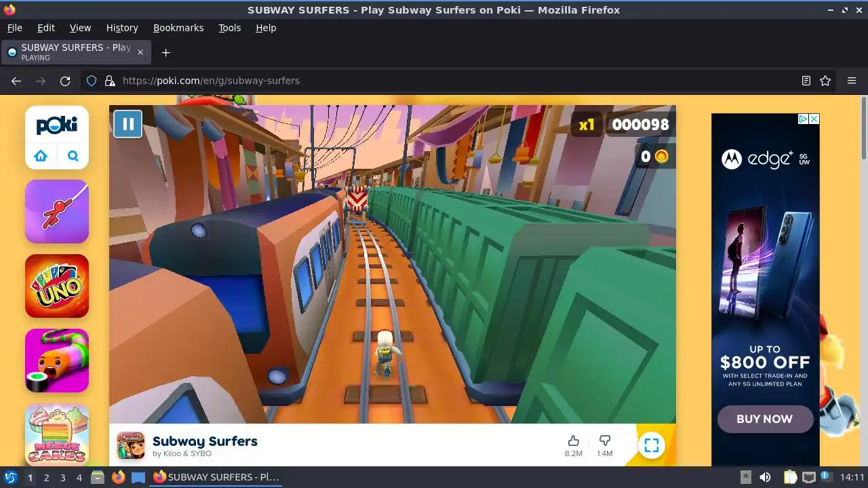The height and width of the screenshot is (488, 868).
Task: Open the Edit menu
Action: tap(46, 28)
